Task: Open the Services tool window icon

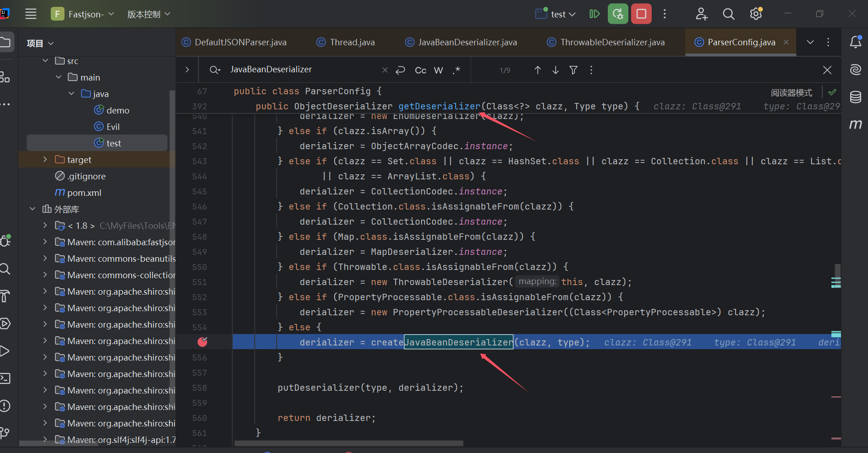Action: tap(5, 324)
